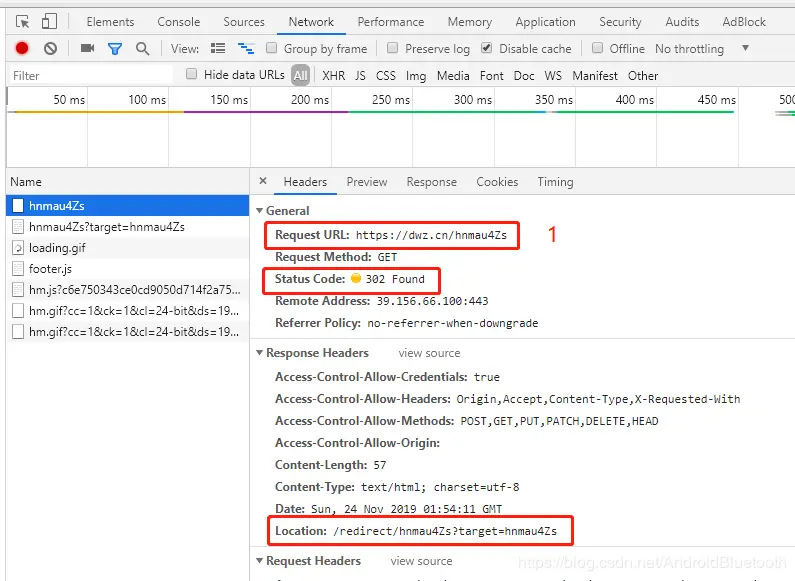Filter requests by Font

pyautogui.click(x=491, y=76)
